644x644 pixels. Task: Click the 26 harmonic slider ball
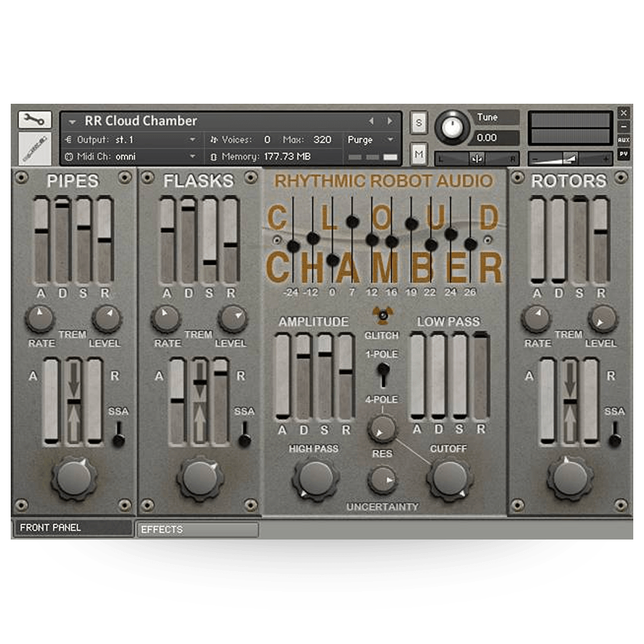pyautogui.click(x=470, y=245)
